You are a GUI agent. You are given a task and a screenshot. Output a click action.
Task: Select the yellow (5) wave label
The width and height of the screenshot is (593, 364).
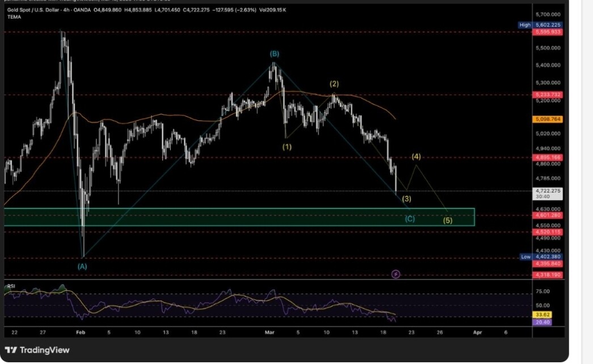[x=447, y=220]
